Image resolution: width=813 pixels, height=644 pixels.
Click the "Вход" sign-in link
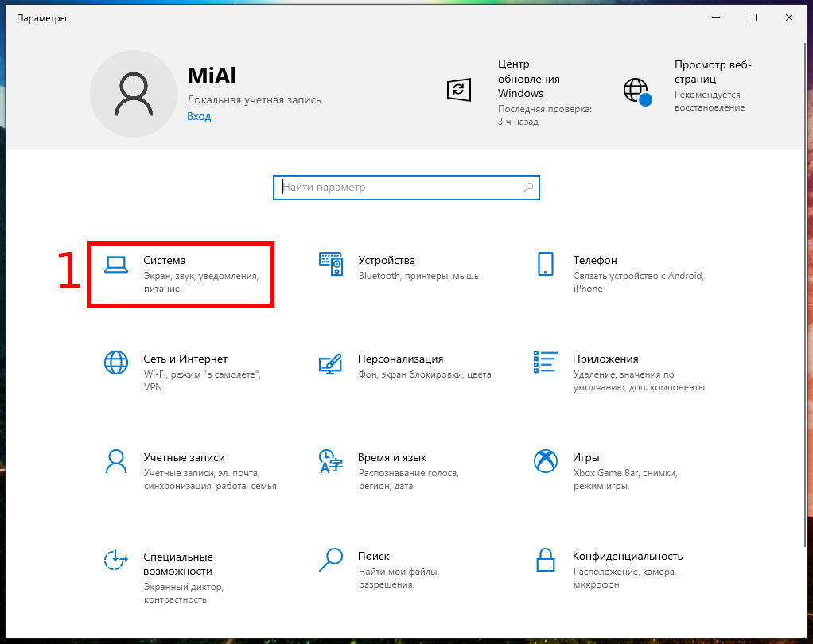(x=199, y=116)
